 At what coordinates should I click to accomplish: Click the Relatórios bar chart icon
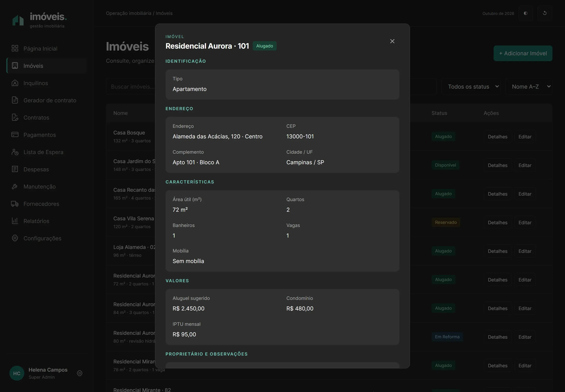coord(15,221)
